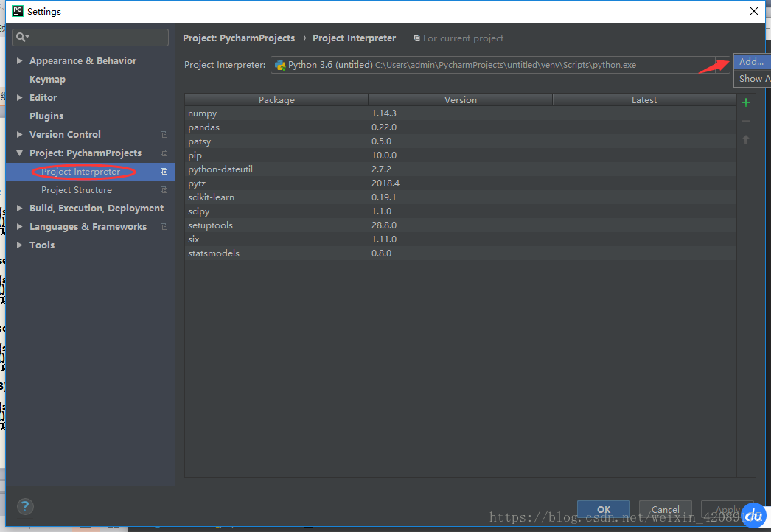Click the search magnifier icon in settings
Image resolution: width=771 pixels, height=532 pixels.
[x=22, y=37]
